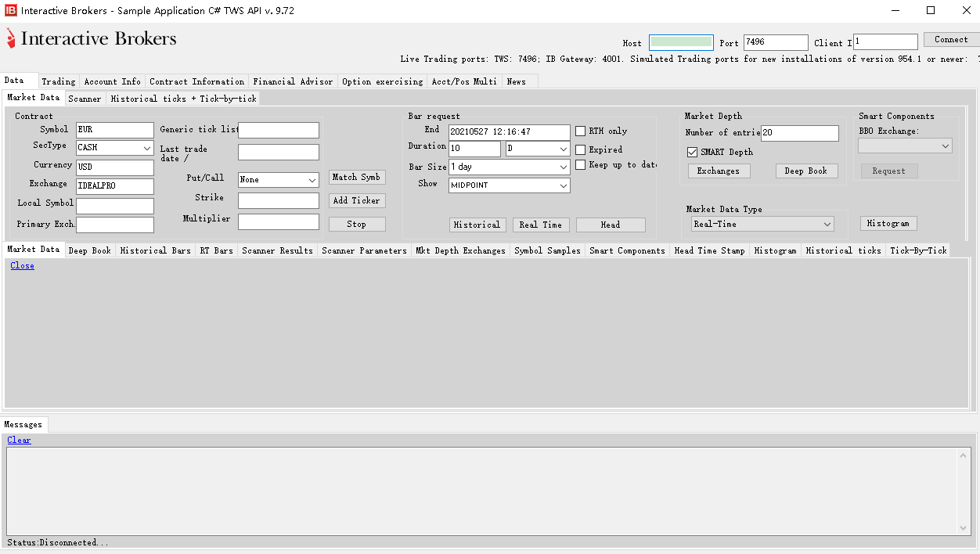Image resolution: width=980 pixels, height=554 pixels.
Task: Click the Deep Book button
Action: coord(807,171)
